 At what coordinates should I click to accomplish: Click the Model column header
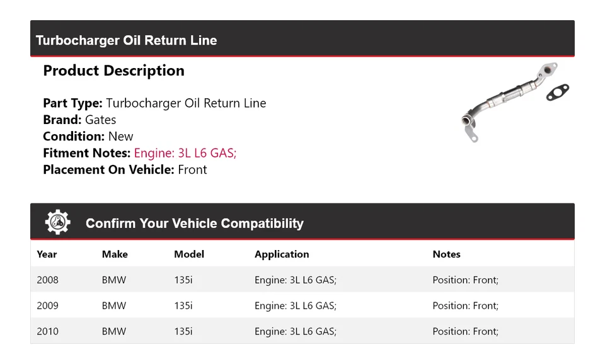click(x=189, y=254)
